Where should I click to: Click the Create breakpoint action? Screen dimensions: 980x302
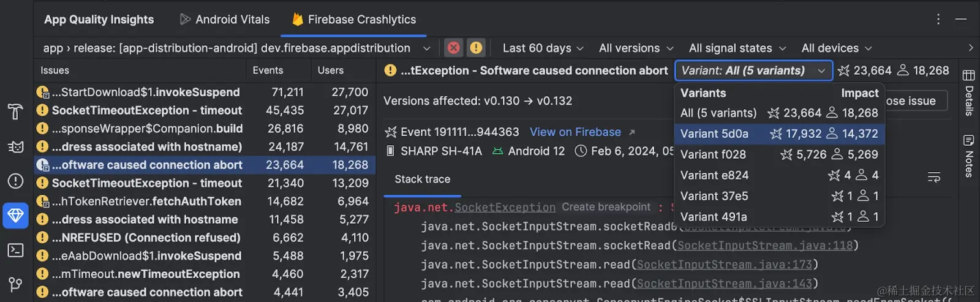point(606,207)
